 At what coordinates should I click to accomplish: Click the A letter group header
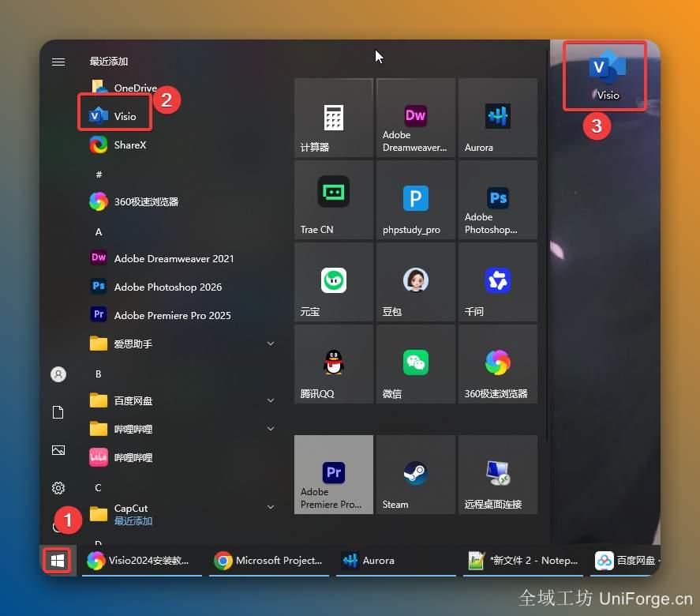[99, 232]
